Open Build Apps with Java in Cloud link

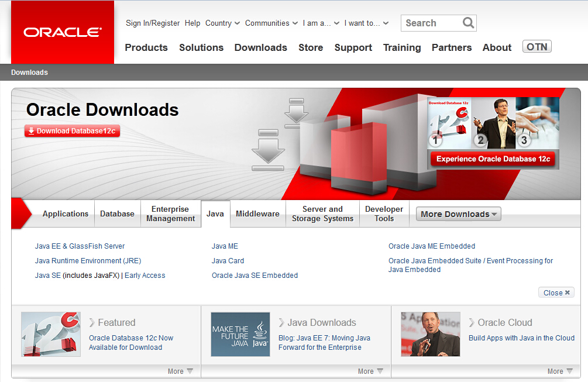click(x=521, y=338)
